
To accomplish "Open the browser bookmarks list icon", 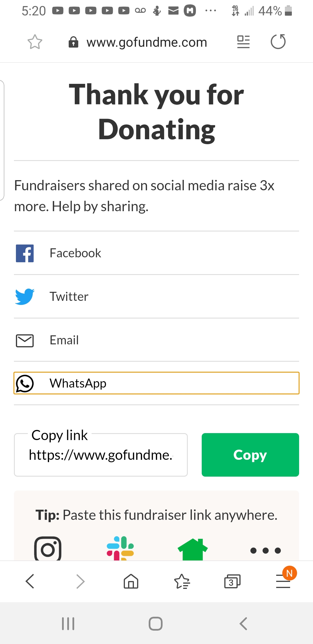I will [x=182, y=581].
